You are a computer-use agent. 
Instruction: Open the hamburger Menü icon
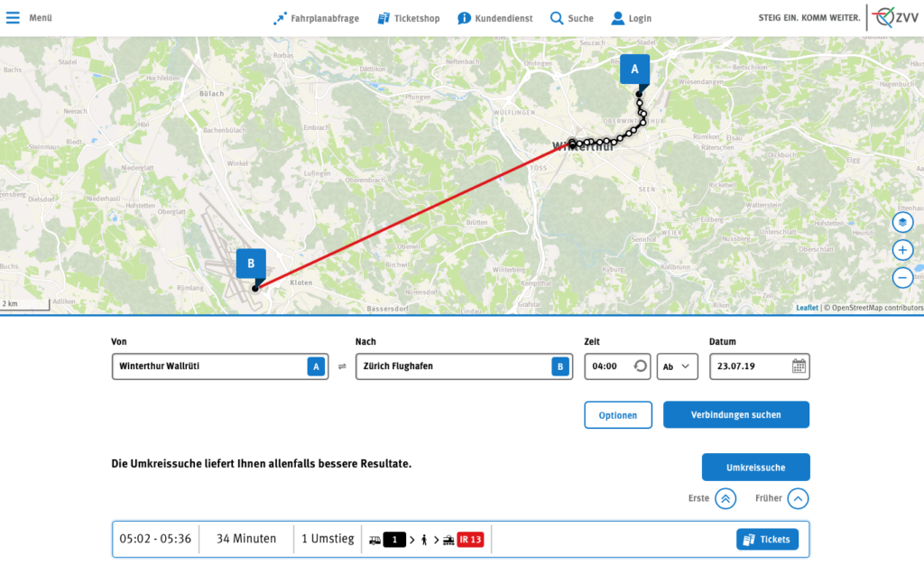pyautogui.click(x=13, y=18)
